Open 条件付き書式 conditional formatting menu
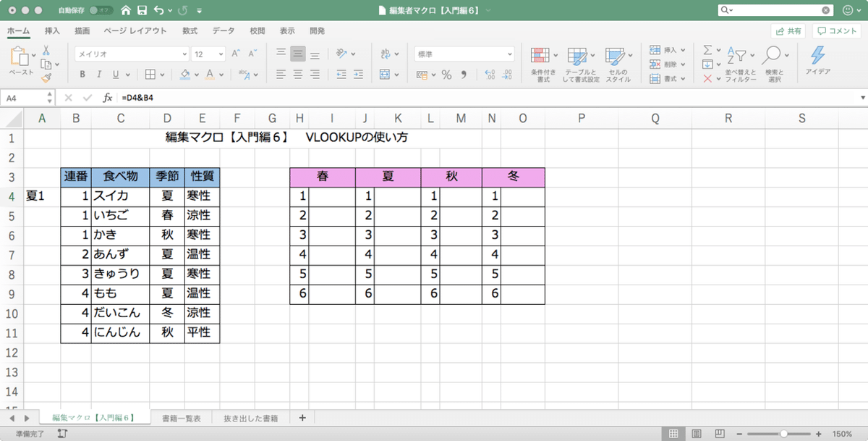Viewport: 868px width, 441px height. (544, 64)
